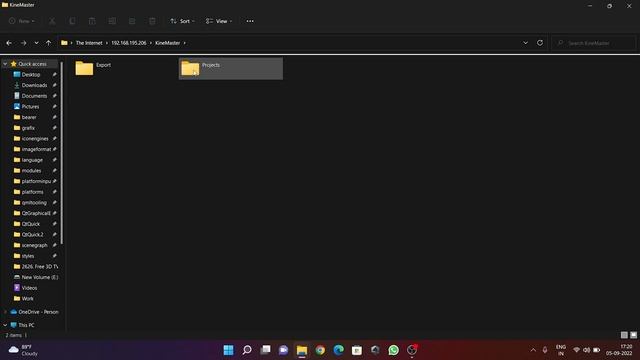
Task: Open ENG IN language switcher
Action: pos(561,350)
